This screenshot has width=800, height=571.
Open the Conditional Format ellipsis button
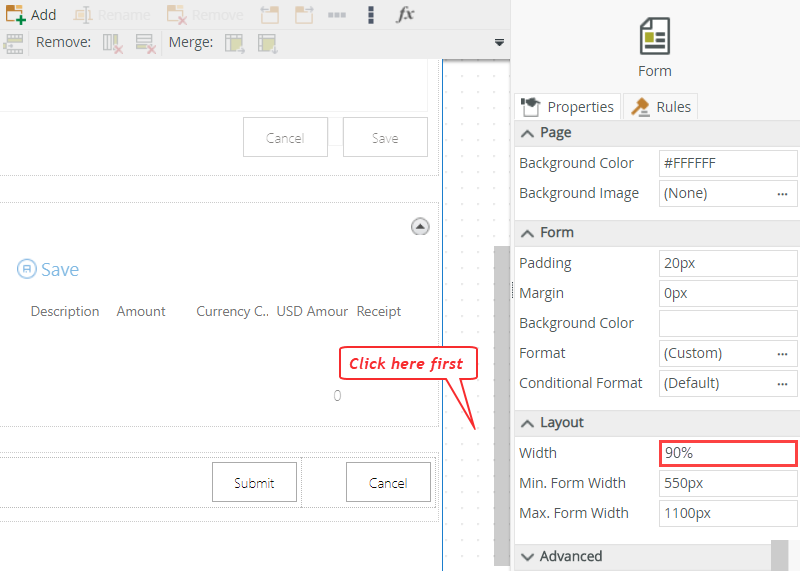[x=782, y=384]
